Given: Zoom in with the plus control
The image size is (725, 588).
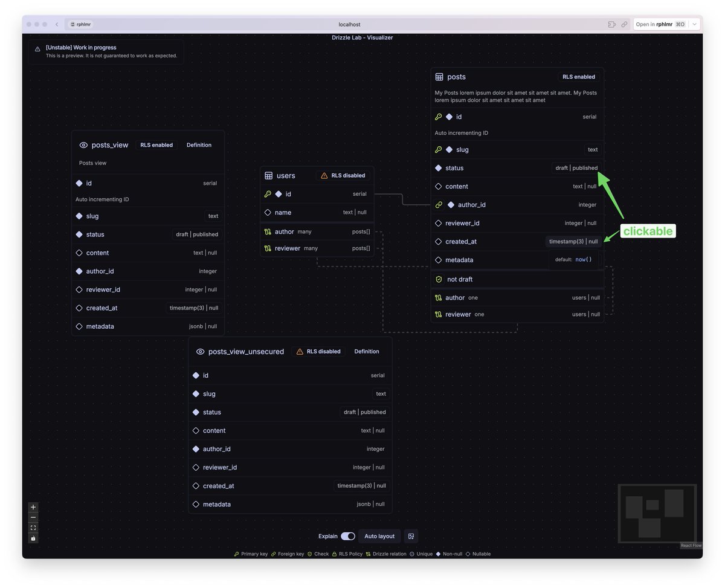Looking at the screenshot, I should pos(33,507).
